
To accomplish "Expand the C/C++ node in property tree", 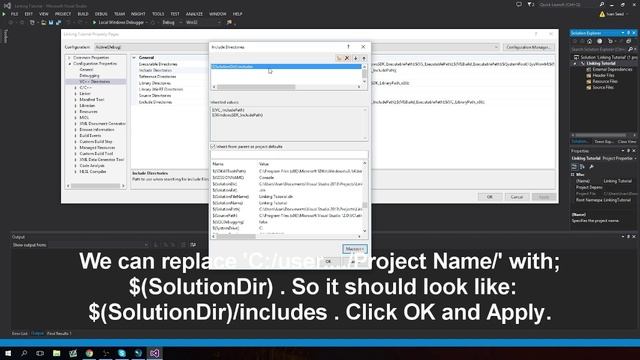I will coord(76,88).
